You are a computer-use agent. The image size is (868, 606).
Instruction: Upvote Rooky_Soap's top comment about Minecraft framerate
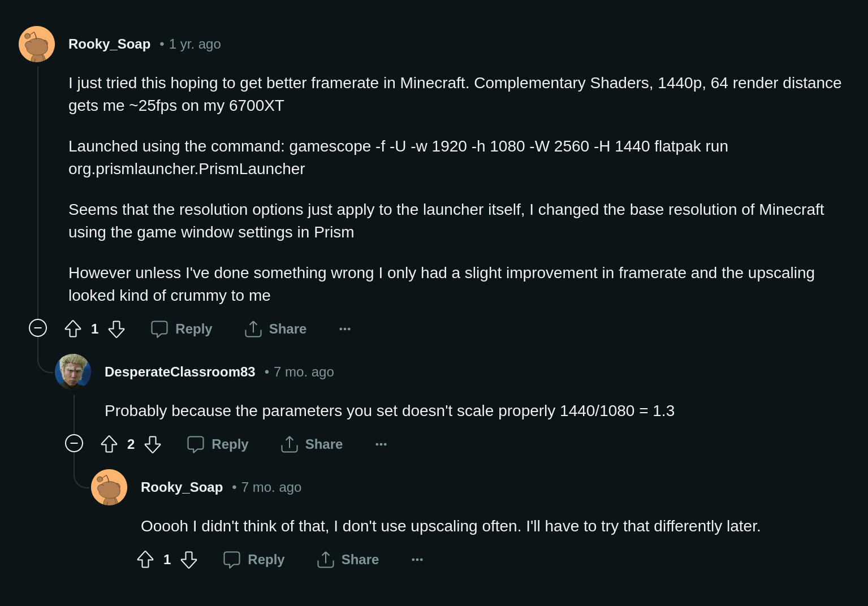click(73, 329)
